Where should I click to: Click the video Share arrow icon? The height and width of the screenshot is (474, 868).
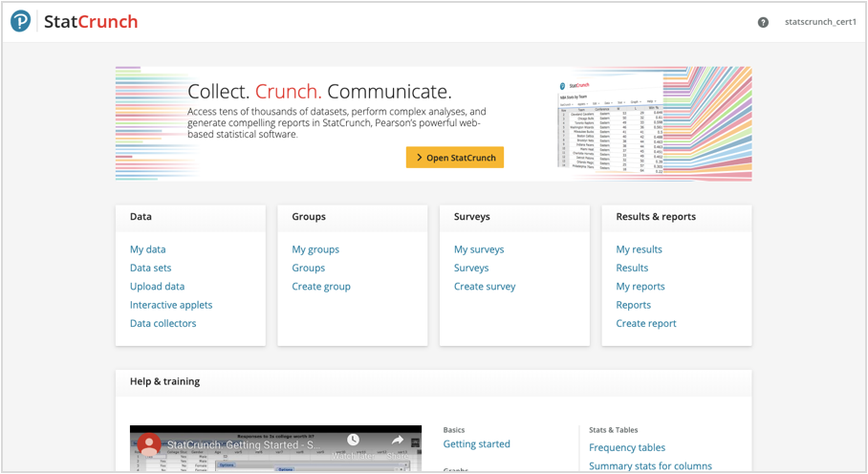[x=398, y=441]
